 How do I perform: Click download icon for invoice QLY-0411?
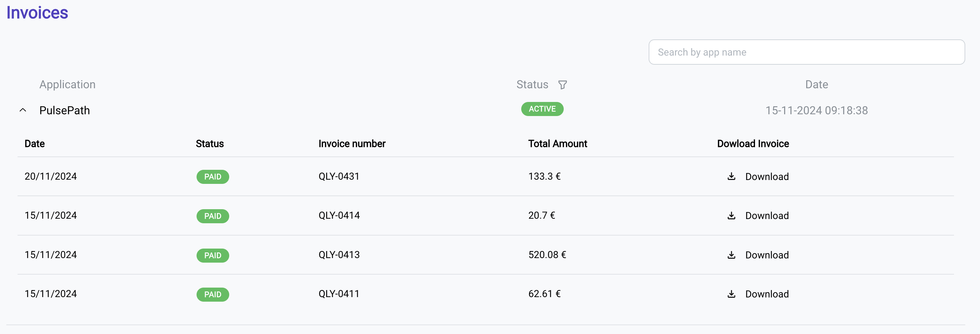[x=731, y=294]
